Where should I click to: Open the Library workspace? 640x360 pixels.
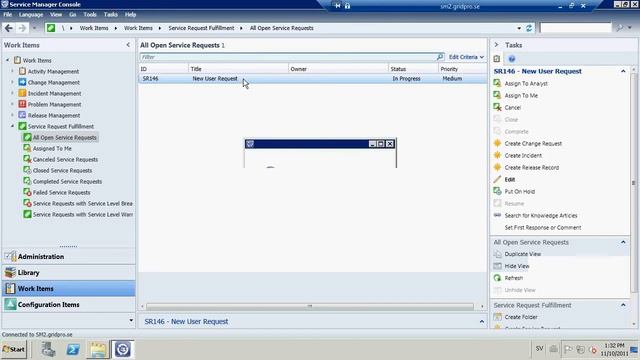point(69,273)
